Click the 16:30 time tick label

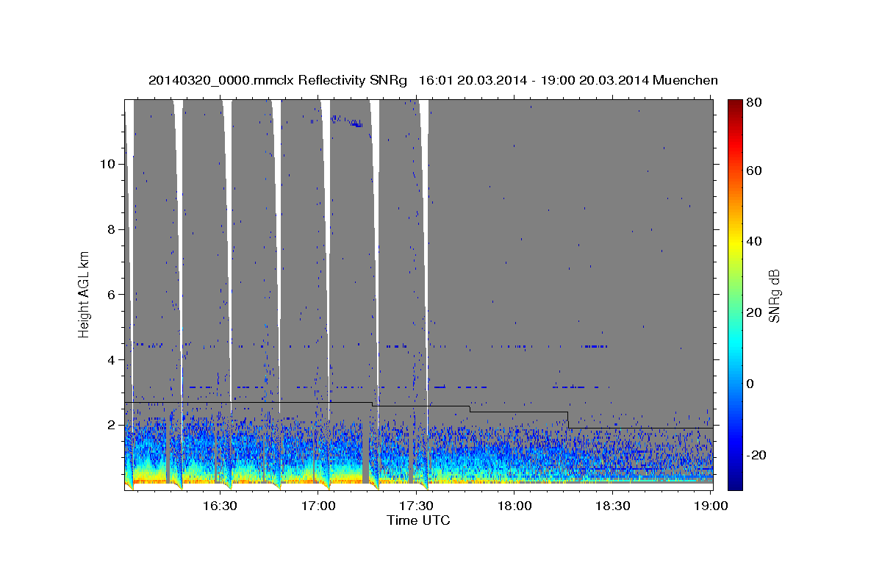coord(219,506)
